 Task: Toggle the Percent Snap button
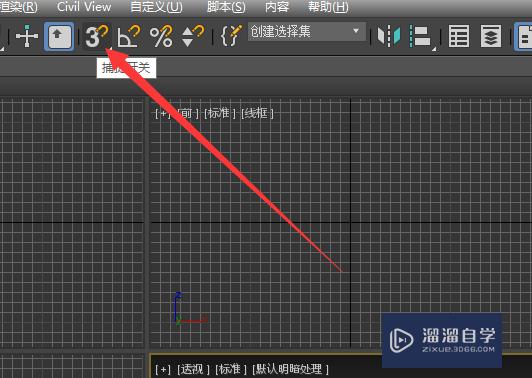tap(161, 36)
